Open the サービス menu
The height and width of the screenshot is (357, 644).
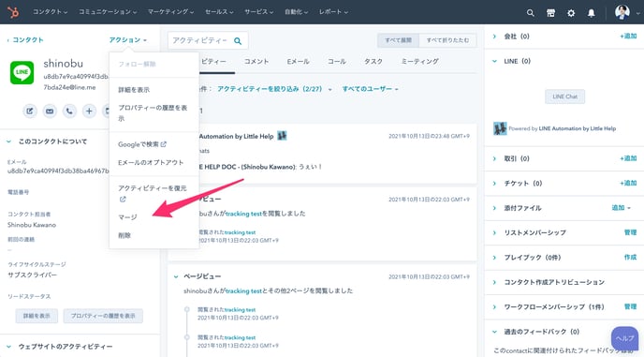click(x=258, y=12)
